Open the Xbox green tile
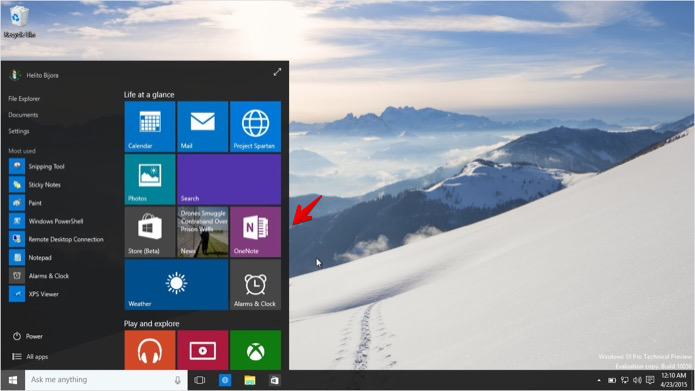 click(x=255, y=350)
